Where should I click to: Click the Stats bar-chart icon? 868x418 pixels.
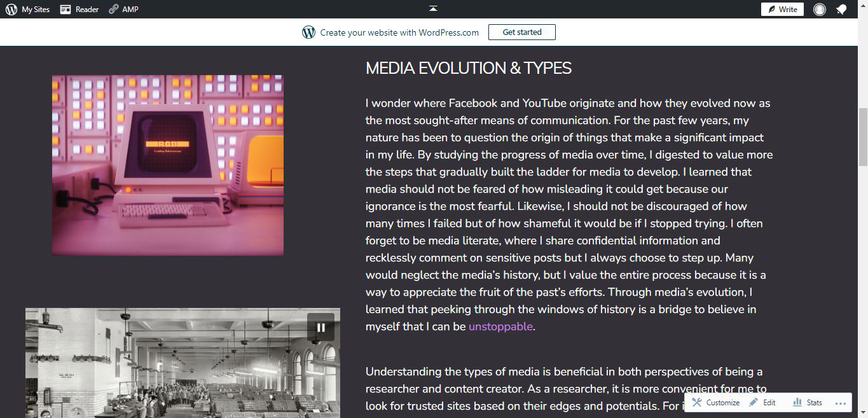pos(797,402)
